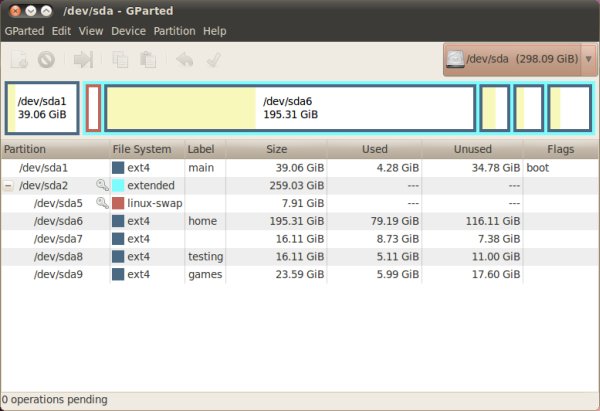This screenshot has height=411, width=600.
Task: Click the hard disk icon in device selector
Action: point(455,59)
